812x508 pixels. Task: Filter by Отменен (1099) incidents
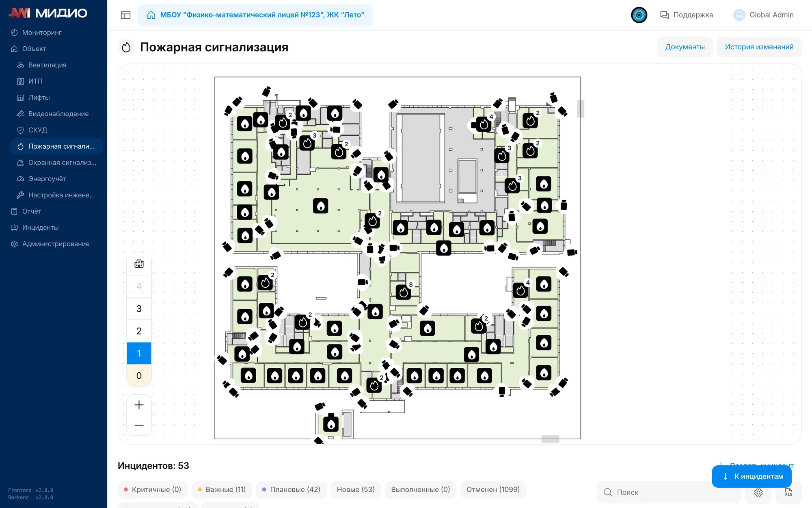[x=493, y=490]
